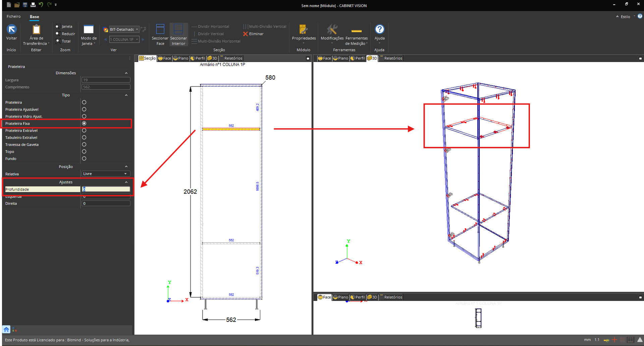Click the print icon in title bar
The image size is (644, 346).
(33, 5)
